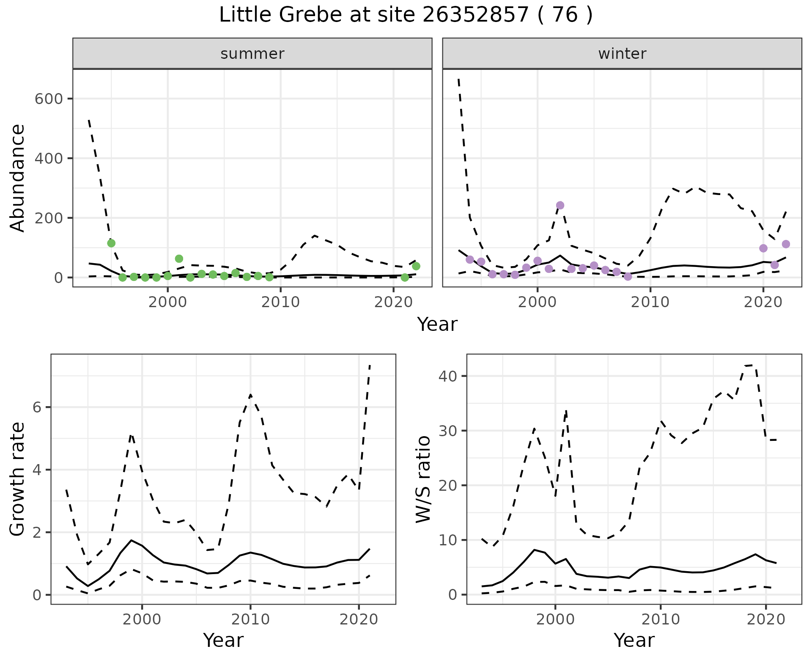This screenshot has height=660, width=812.
Task: Click the W/S ratio y-axis label
Action: 423,479
